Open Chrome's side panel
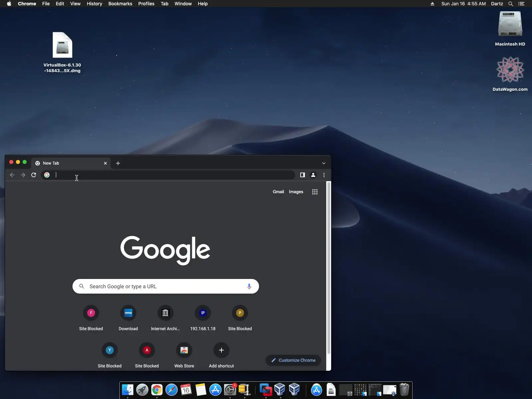532x399 pixels. click(x=303, y=175)
